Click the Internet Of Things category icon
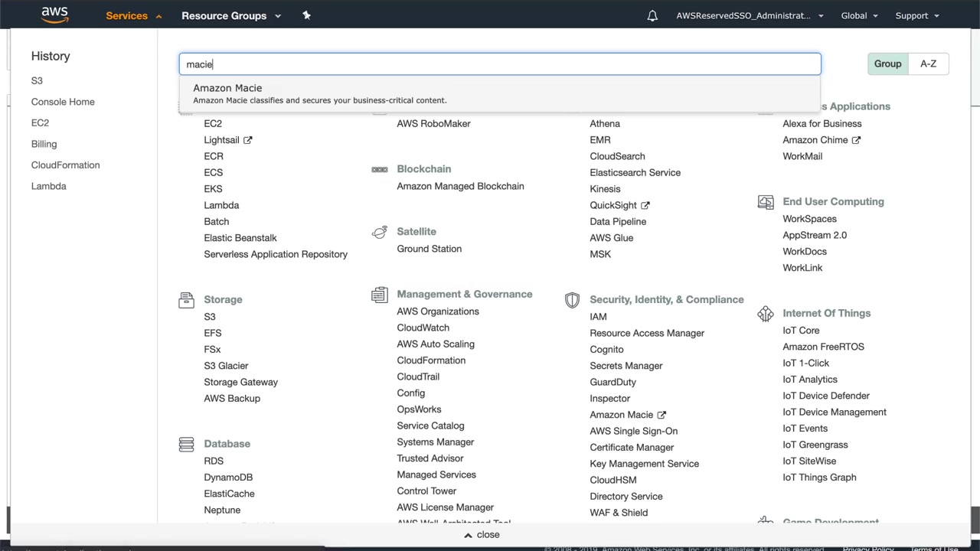The image size is (980, 551). (765, 314)
